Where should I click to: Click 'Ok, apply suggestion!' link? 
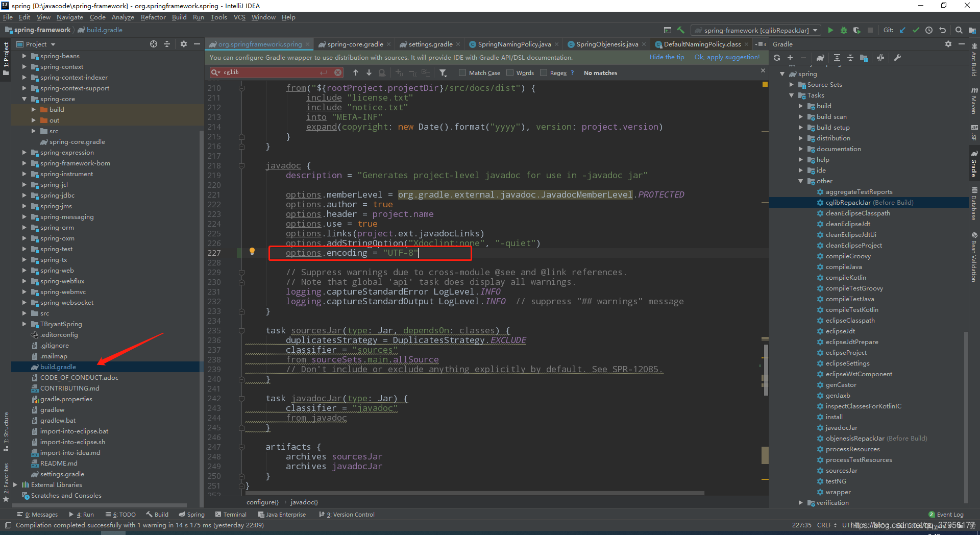(x=727, y=57)
